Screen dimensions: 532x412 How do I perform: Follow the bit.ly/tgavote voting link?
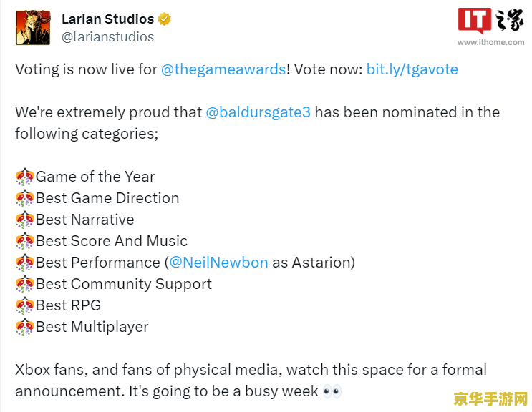pos(412,69)
